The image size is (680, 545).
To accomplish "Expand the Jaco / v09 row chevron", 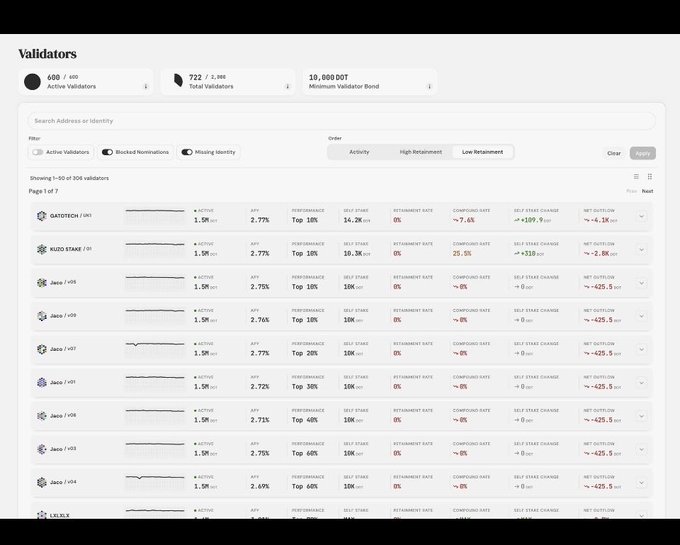I will click(x=641, y=316).
